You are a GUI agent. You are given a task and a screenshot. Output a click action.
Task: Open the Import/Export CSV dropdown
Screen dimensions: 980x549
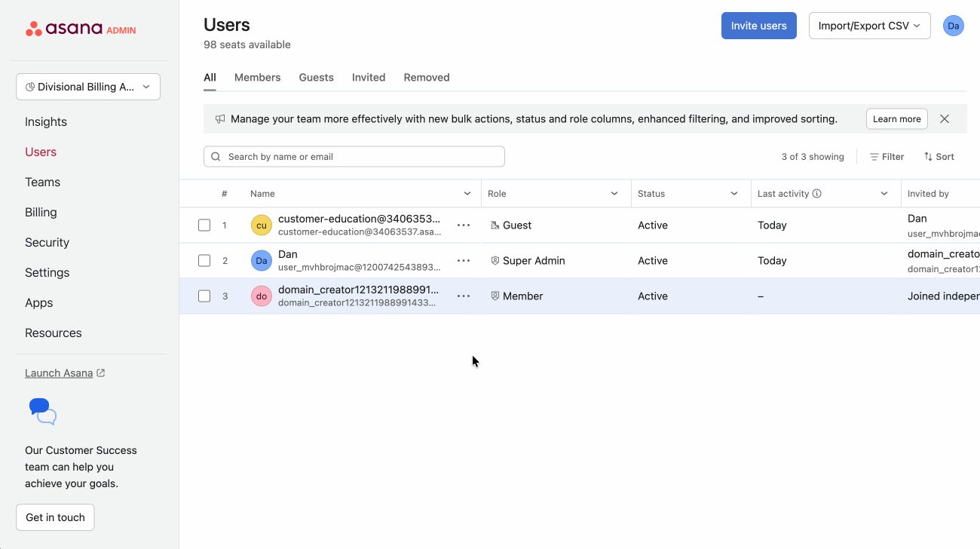tap(869, 26)
